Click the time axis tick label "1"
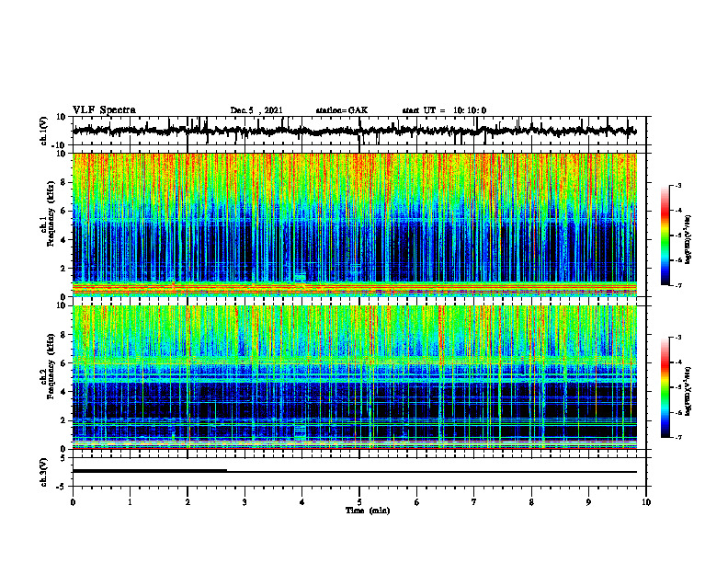Image resolution: width=728 pixels, height=563 pixels. 130,502
